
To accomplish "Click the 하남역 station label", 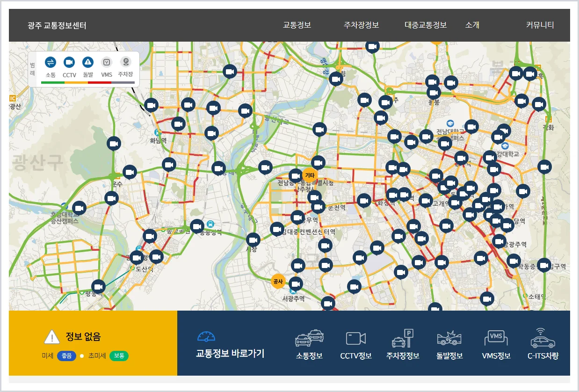I will click(x=158, y=140).
